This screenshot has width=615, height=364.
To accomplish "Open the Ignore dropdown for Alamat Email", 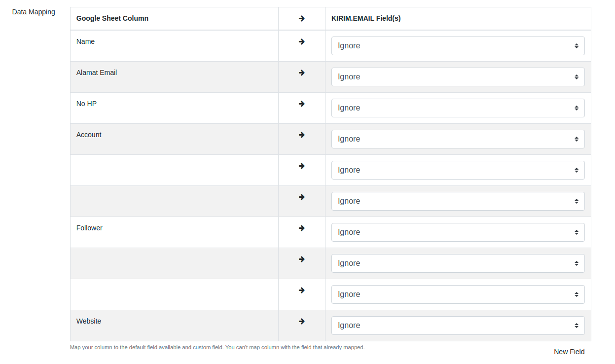I will [458, 77].
